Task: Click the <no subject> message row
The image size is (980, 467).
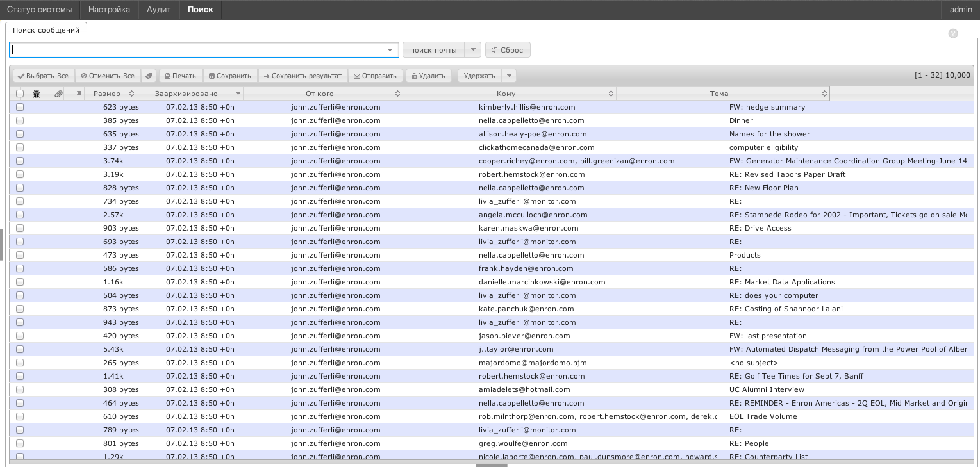Action: [x=492, y=363]
